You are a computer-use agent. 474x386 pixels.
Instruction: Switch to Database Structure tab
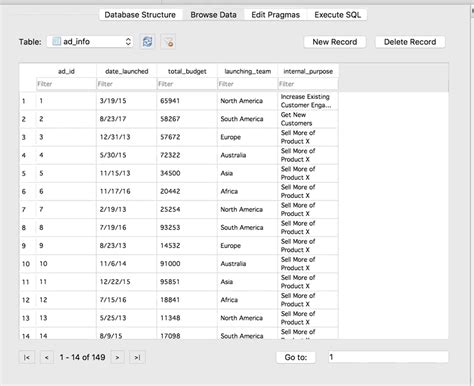coord(140,15)
